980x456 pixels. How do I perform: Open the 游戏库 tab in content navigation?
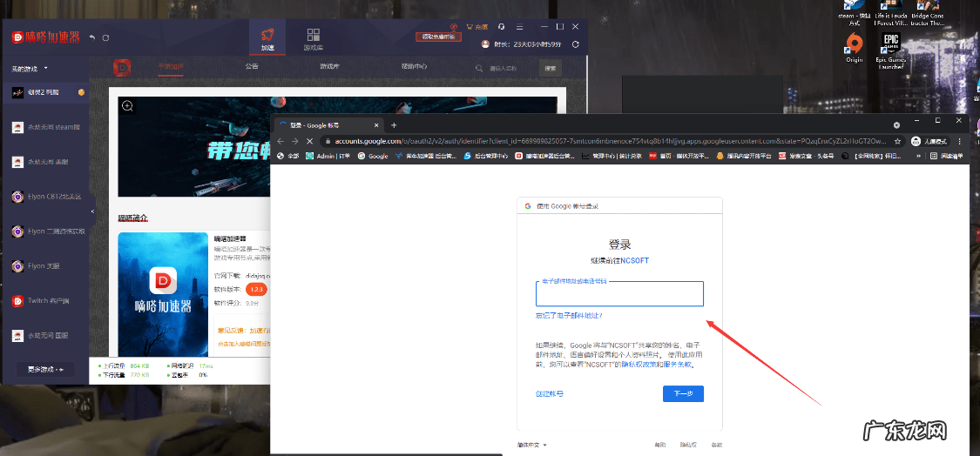[x=329, y=66]
